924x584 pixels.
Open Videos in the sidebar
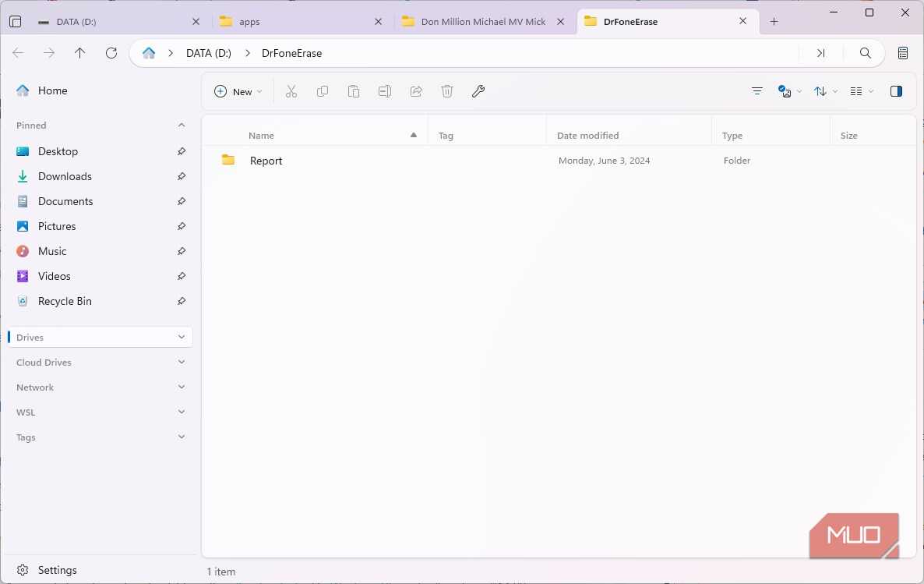(101, 276)
